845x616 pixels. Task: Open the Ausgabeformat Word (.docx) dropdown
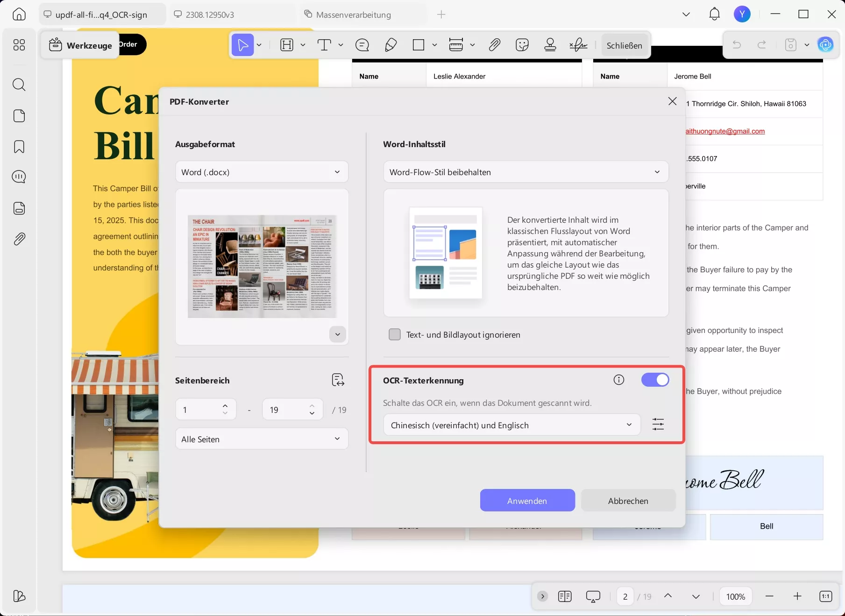click(x=262, y=172)
